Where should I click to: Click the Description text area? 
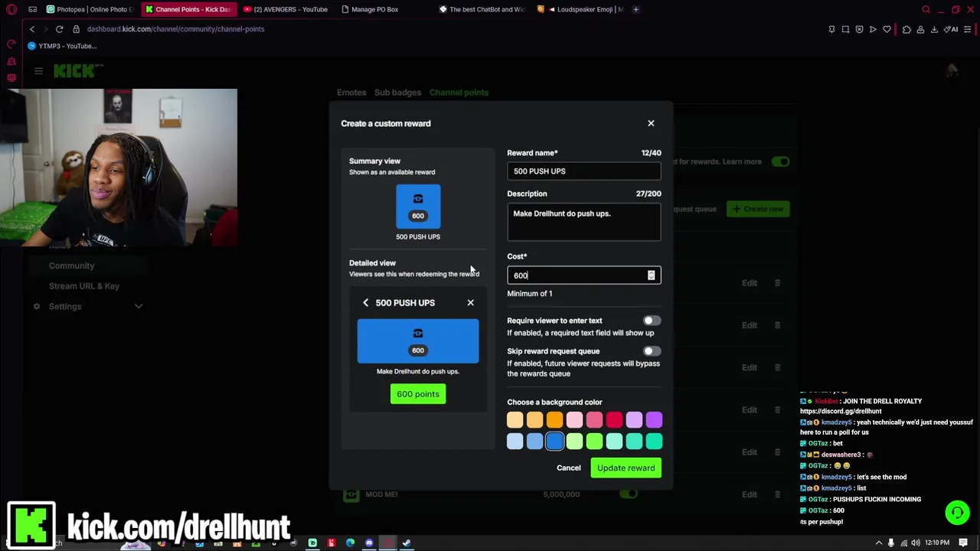click(x=583, y=222)
